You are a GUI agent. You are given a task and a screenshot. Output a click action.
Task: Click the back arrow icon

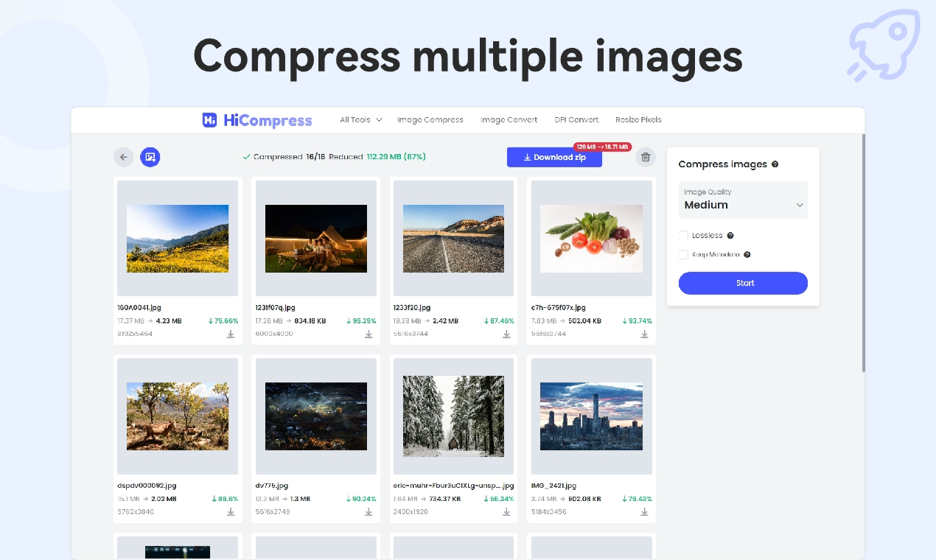[x=123, y=157]
